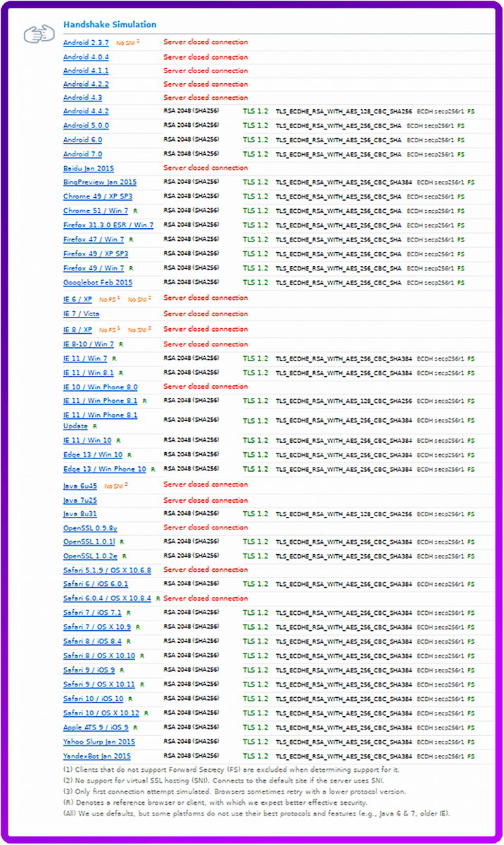Open Apple ATS 9 / iOS 9 link

click(x=95, y=727)
